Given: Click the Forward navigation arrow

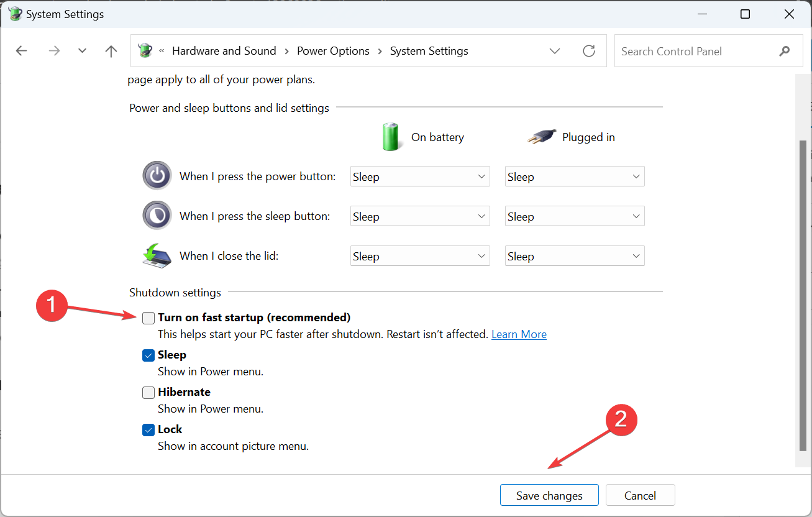Looking at the screenshot, I should (x=54, y=51).
